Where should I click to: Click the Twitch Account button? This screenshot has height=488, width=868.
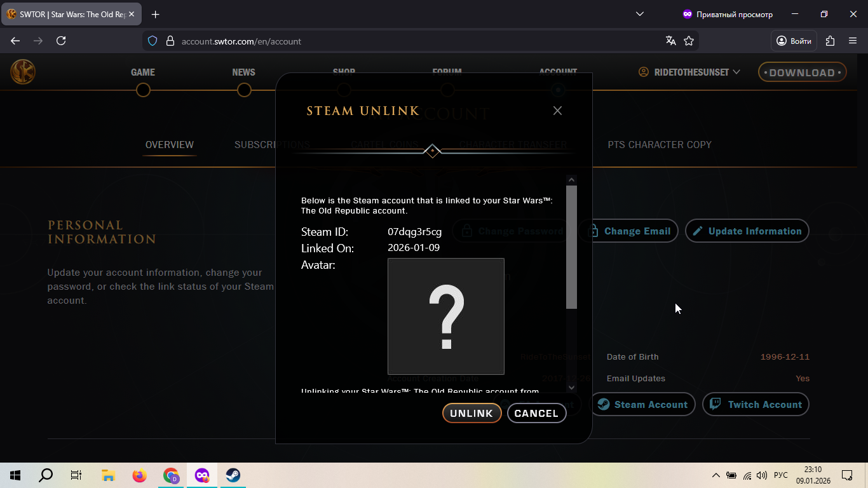click(756, 405)
